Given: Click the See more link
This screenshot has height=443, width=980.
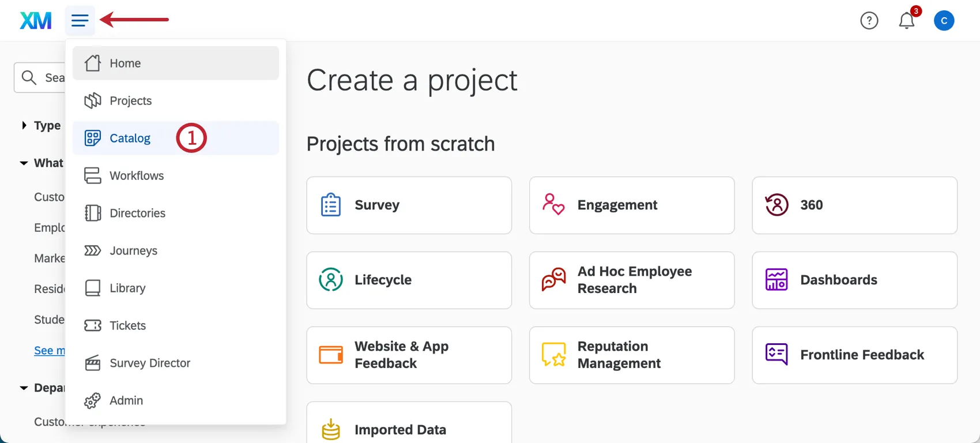Looking at the screenshot, I should pos(50,351).
